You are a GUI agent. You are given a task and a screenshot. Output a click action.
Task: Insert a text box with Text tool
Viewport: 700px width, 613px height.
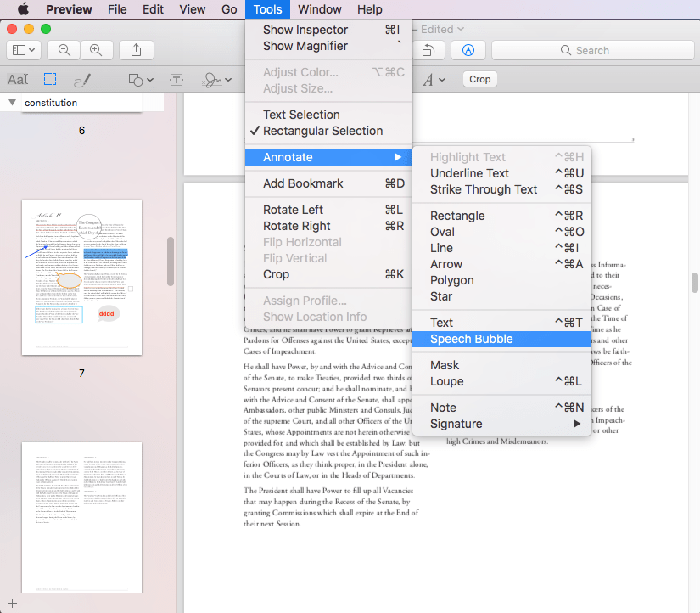pos(176,79)
